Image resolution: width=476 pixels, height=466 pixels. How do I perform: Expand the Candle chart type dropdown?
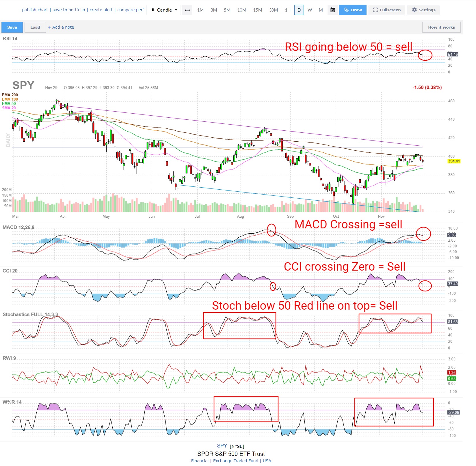164,10
